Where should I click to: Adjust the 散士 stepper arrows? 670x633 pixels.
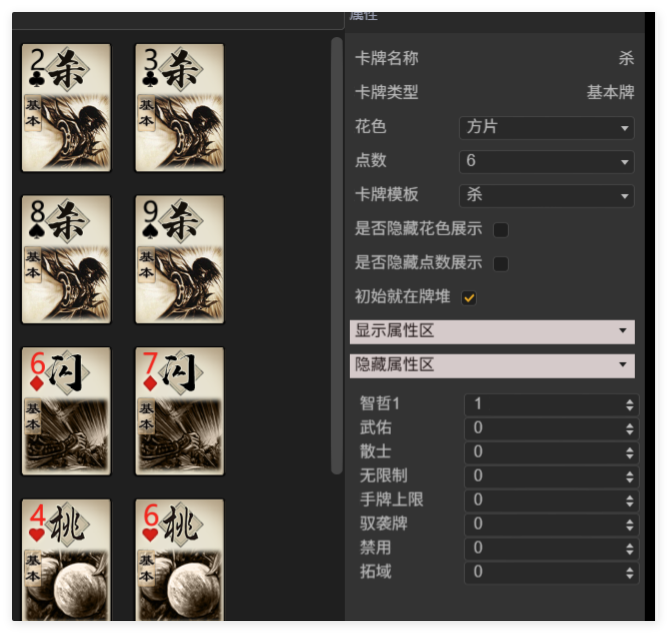pos(629,453)
